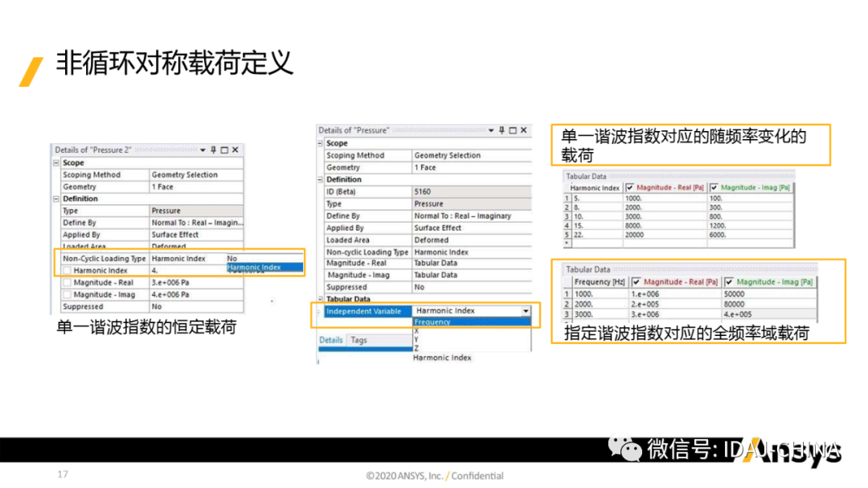Tick the Magnitude - Real checkbox in Pressure 2
This screenshot has height=488, width=868.
pyautogui.click(x=68, y=283)
